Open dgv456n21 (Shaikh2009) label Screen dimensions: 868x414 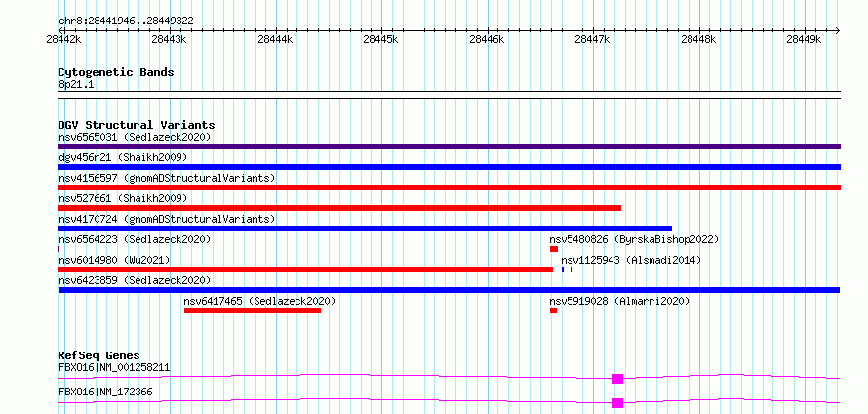click(123, 157)
